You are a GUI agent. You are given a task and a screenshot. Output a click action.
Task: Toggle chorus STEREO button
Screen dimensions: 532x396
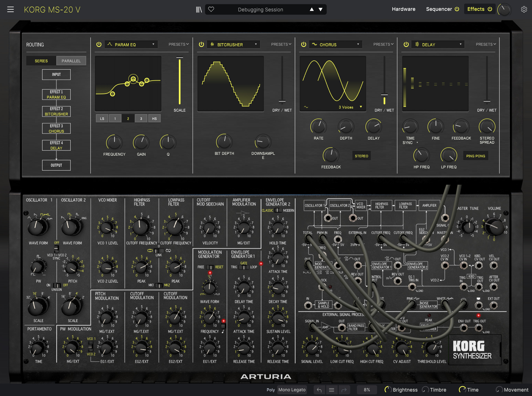click(x=361, y=156)
